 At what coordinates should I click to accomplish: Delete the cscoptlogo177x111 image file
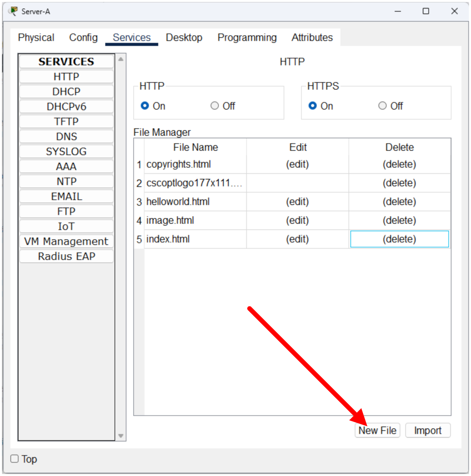pos(399,183)
